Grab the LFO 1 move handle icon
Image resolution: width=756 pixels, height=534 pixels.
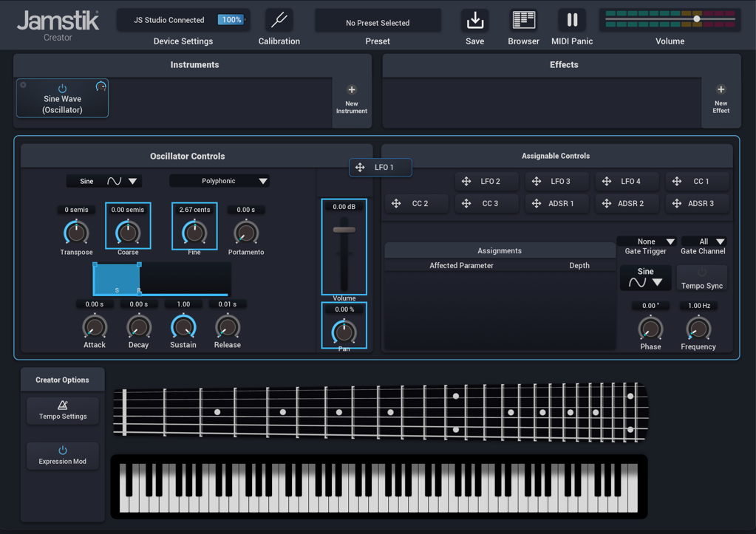pos(360,167)
